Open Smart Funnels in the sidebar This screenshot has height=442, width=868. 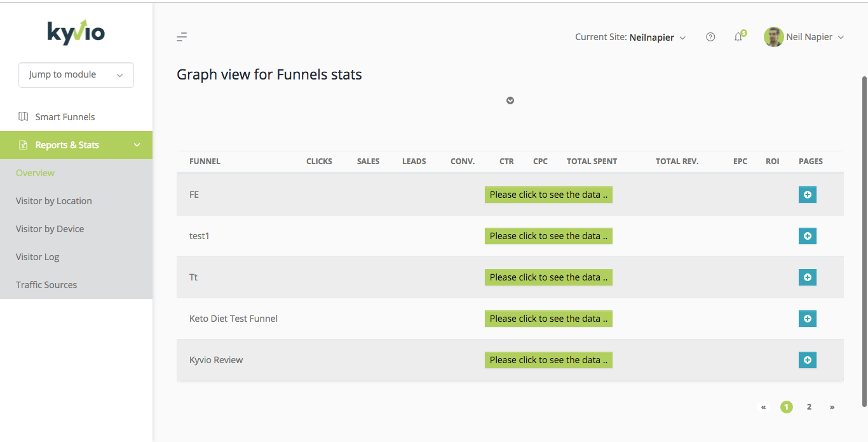pyautogui.click(x=76, y=117)
